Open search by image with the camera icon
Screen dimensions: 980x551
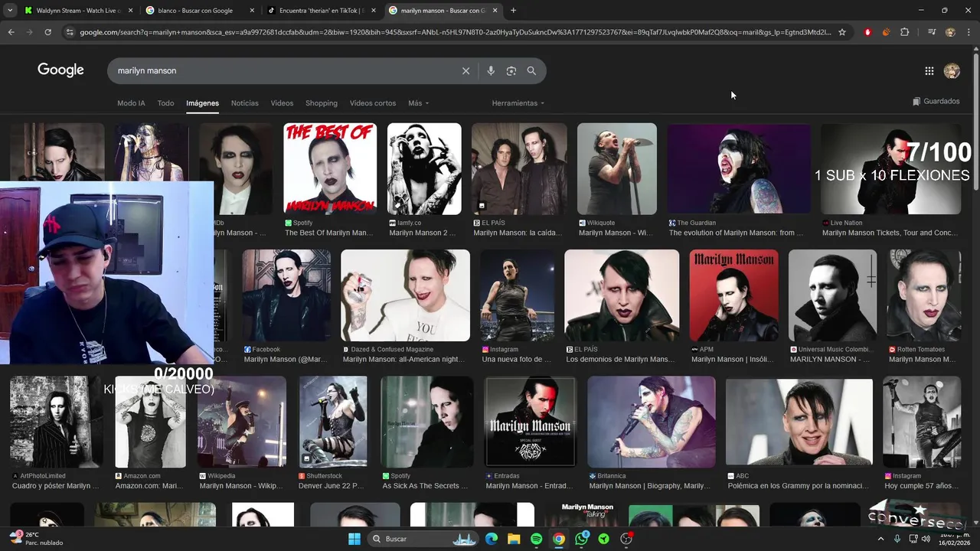point(511,70)
